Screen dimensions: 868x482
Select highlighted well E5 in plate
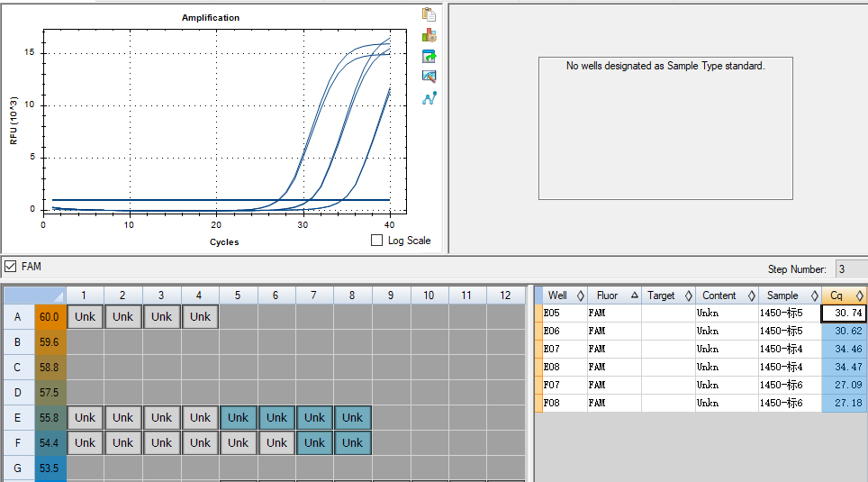tap(238, 418)
